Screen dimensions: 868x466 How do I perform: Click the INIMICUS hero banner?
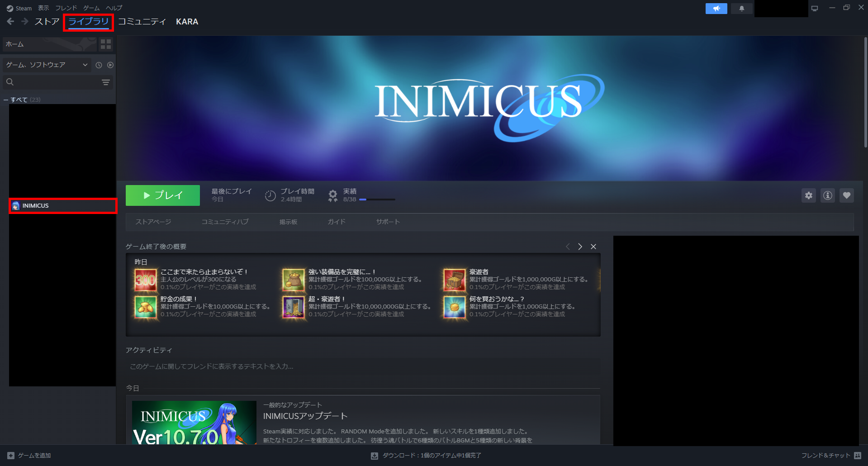pyautogui.click(x=490, y=109)
